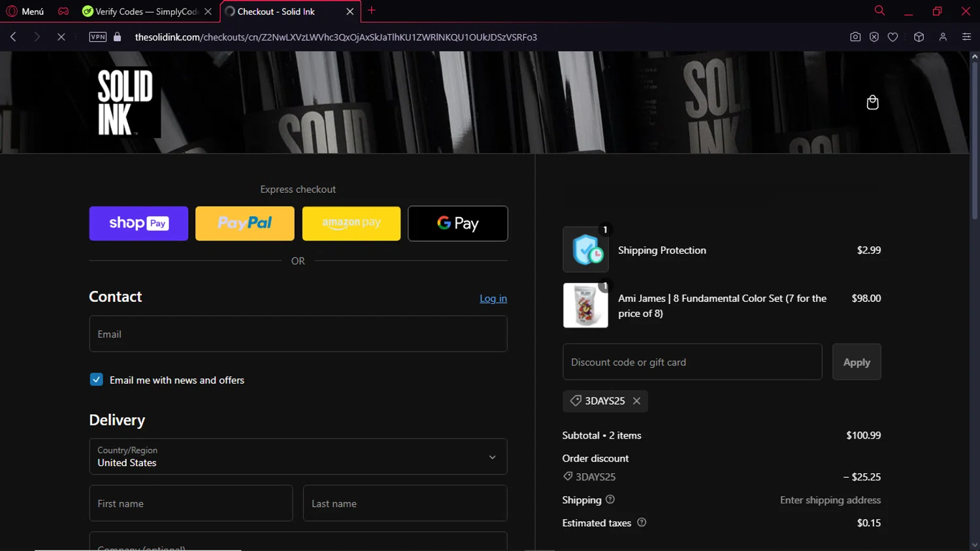This screenshot has height=551, width=980.
Task: Focus the Last name field
Action: [405, 503]
